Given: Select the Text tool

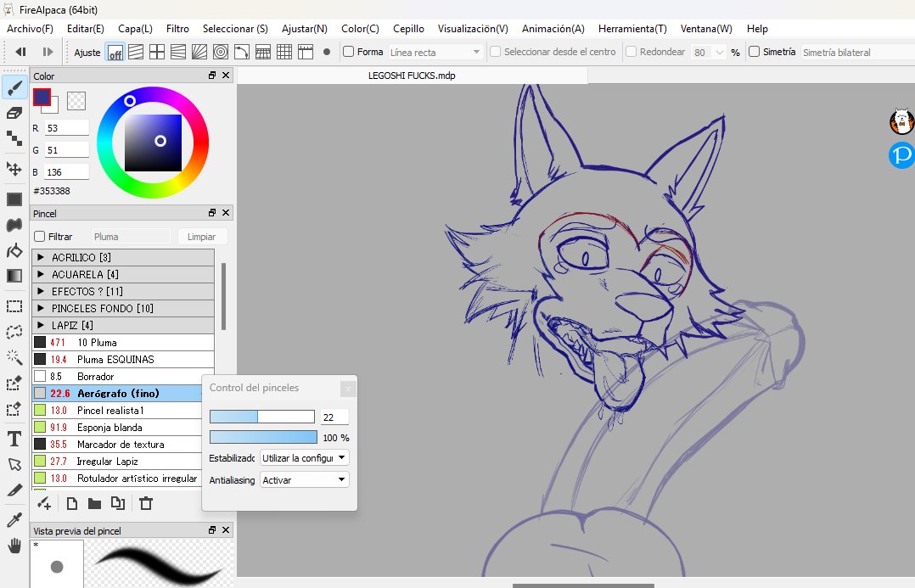Looking at the screenshot, I should pyautogui.click(x=14, y=439).
